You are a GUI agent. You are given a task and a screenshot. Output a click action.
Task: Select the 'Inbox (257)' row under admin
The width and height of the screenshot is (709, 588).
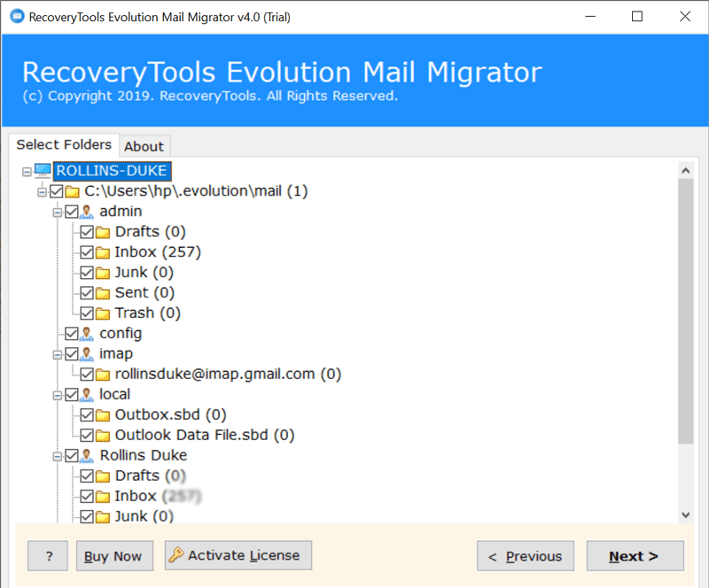click(158, 252)
